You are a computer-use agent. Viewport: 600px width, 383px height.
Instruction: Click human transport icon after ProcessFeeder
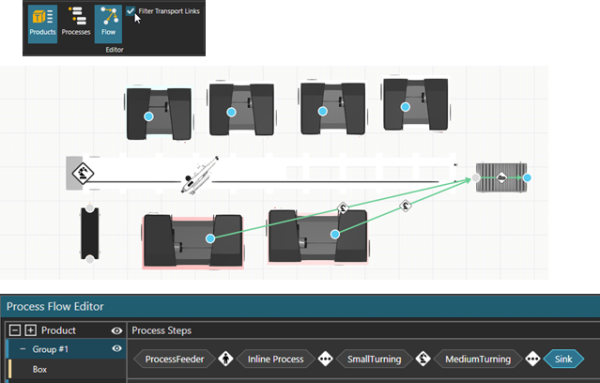[x=226, y=359]
